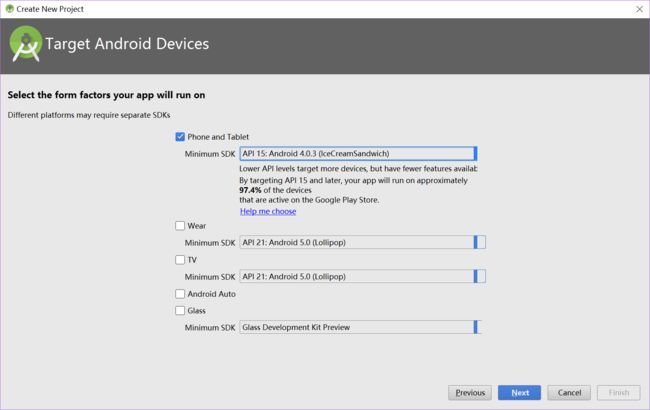Viewport: 650px width, 410px height.
Task: Click the 'Create New Project' window title
Action: point(50,9)
